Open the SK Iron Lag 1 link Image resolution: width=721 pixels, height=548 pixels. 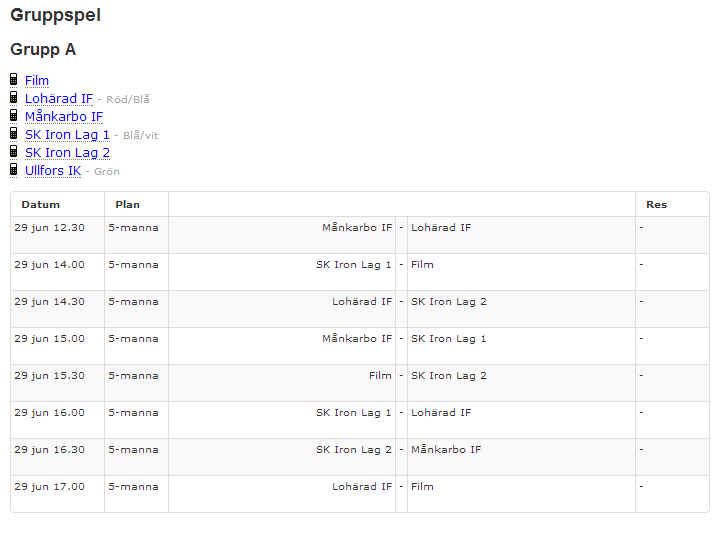point(67,135)
